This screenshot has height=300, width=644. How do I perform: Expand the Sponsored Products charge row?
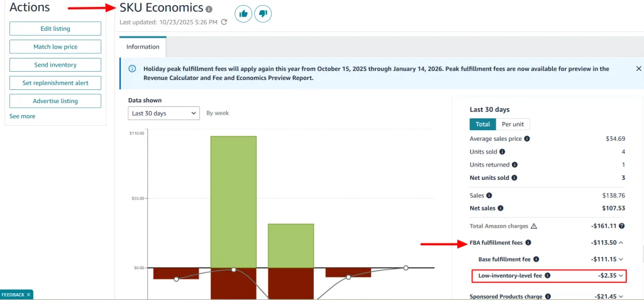pyautogui.click(x=621, y=296)
